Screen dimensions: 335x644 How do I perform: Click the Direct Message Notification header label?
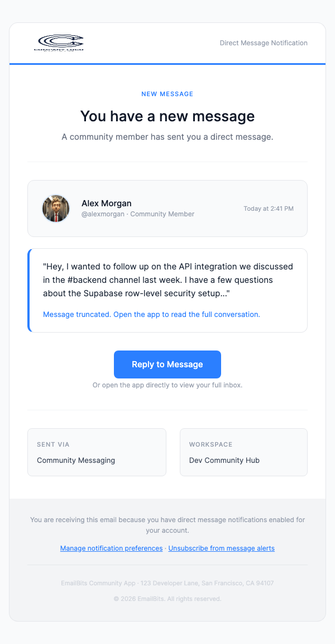pos(264,43)
